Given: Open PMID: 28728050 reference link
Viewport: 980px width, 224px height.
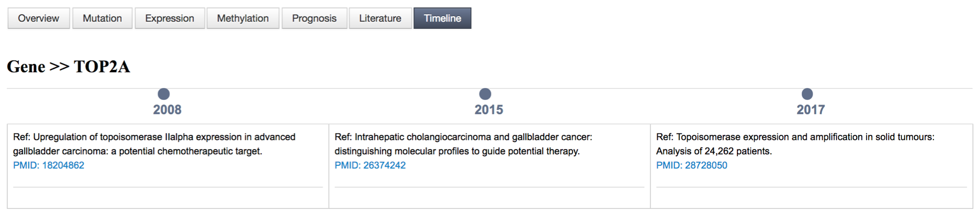Looking at the screenshot, I should [x=692, y=165].
